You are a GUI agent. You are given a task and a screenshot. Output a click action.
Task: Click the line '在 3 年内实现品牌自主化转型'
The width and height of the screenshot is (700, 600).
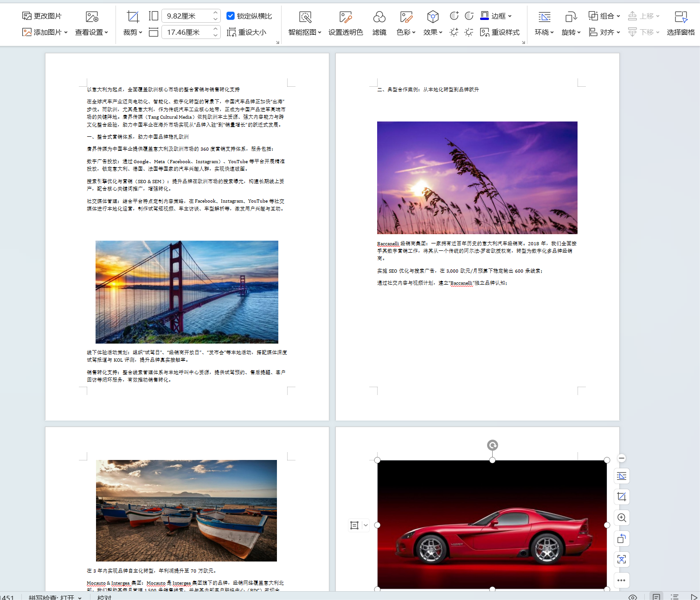click(121, 571)
